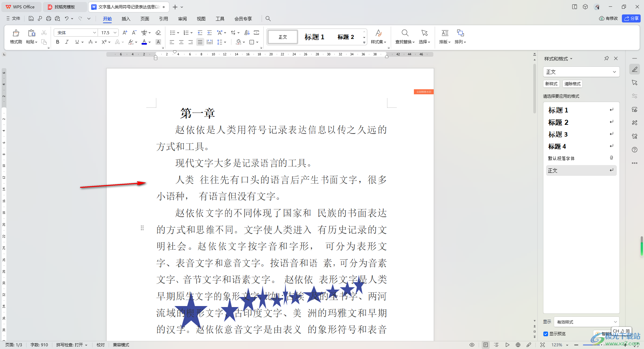Pin the Styles and Formatting panel
Viewport: 644px width, 349px height.
606,58
